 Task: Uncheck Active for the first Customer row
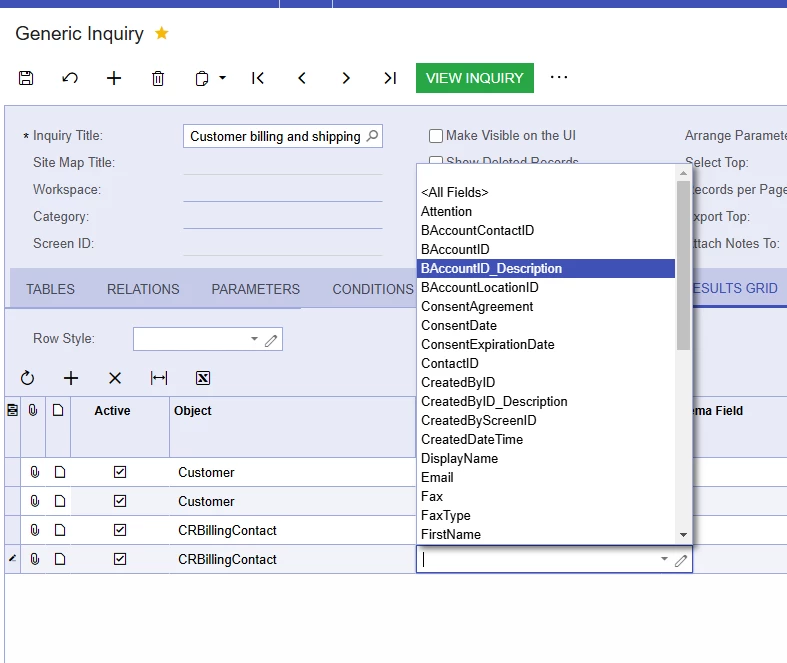pyautogui.click(x=120, y=472)
